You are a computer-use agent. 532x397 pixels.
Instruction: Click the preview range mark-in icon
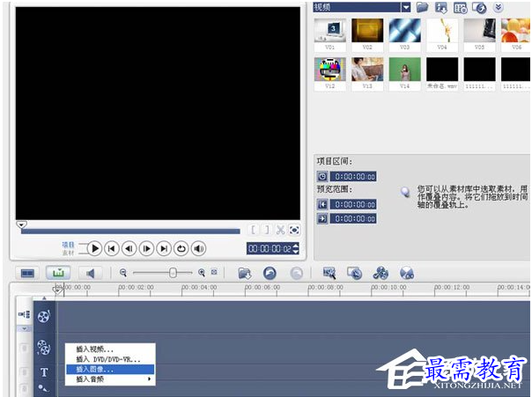322,204
